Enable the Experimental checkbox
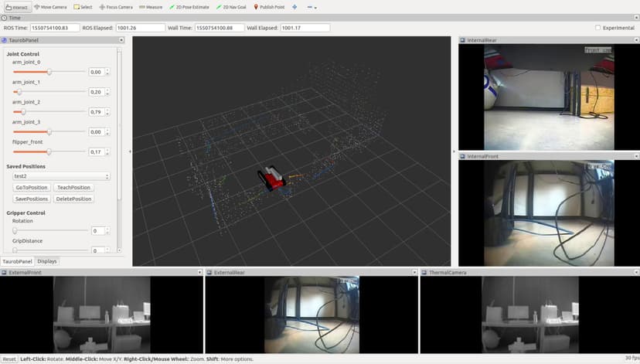The image size is (640, 364). [598, 28]
